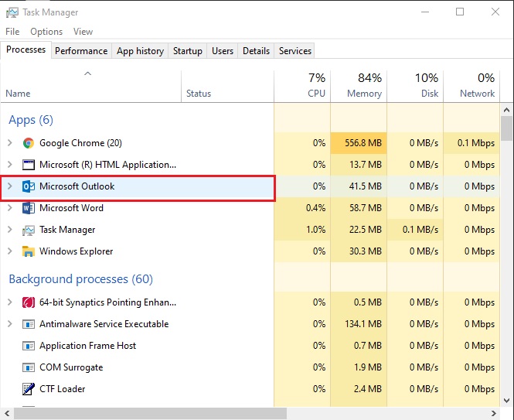514x420 pixels.
Task: Click the Task Manager row icon
Action: point(29,230)
